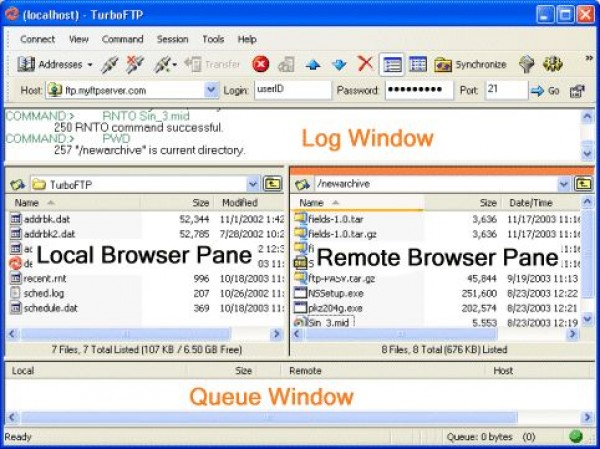
Task: Open the Connect menu
Action: point(38,39)
